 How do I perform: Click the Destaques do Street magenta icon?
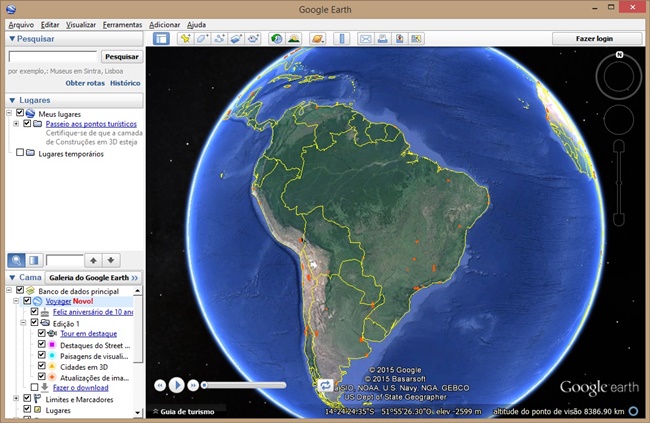[x=52, y=345]
